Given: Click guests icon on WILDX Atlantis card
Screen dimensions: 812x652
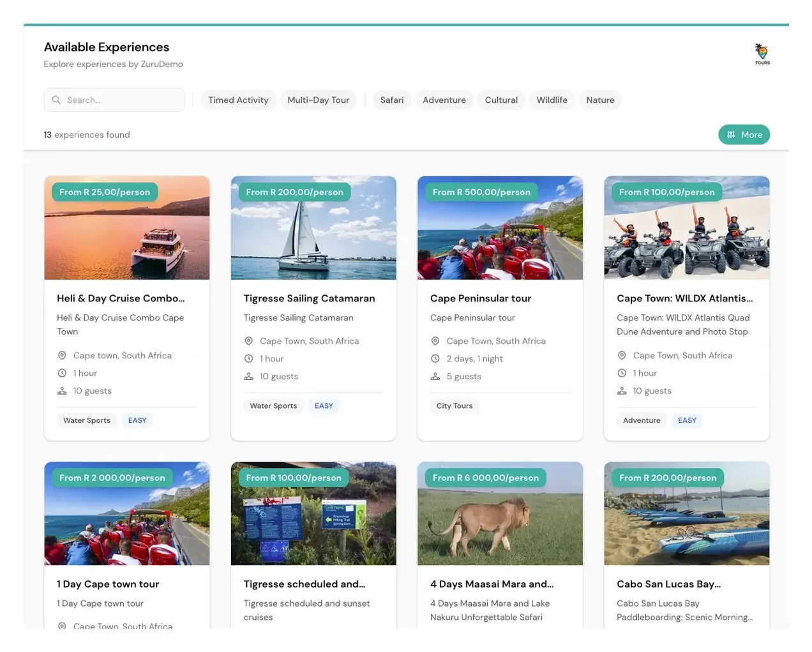Looking at the screenshot, I should tap(621, 391).
